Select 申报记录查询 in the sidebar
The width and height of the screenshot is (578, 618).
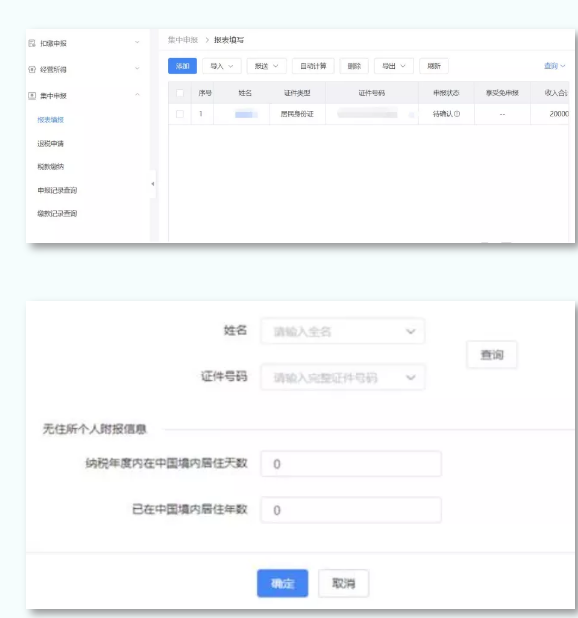coord(57,190)
